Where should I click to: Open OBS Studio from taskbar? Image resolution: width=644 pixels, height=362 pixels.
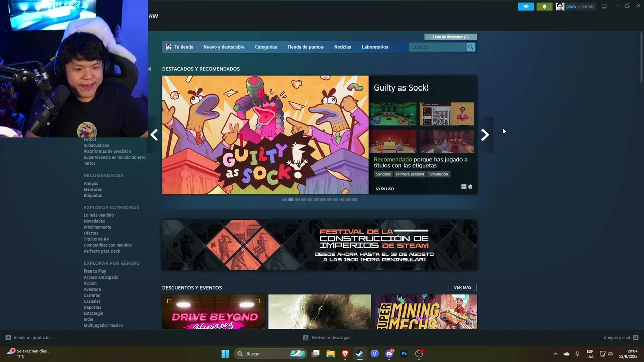(419, 354)
